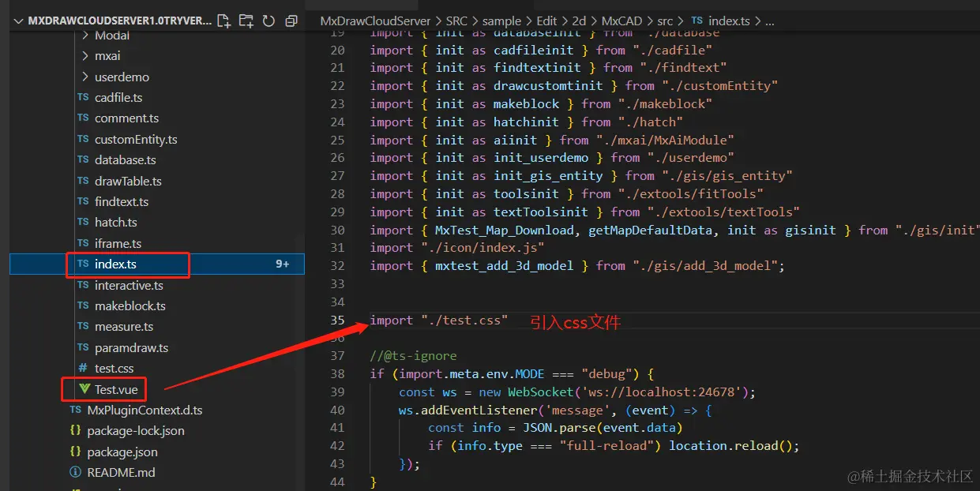Click the New File icon in explorer header
Screen dimensions: 980x491
tap(223, 21)
